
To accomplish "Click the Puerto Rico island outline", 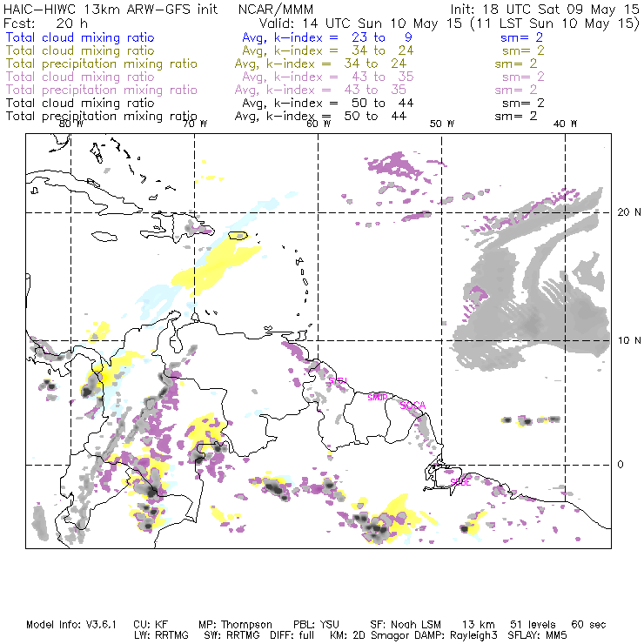I will pyautogui.click(x=238, y=235).
